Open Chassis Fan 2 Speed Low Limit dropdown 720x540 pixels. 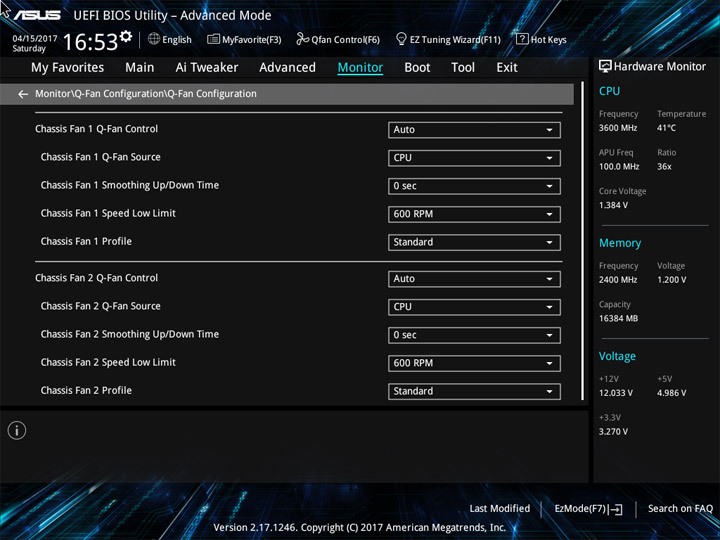[474, 363]
